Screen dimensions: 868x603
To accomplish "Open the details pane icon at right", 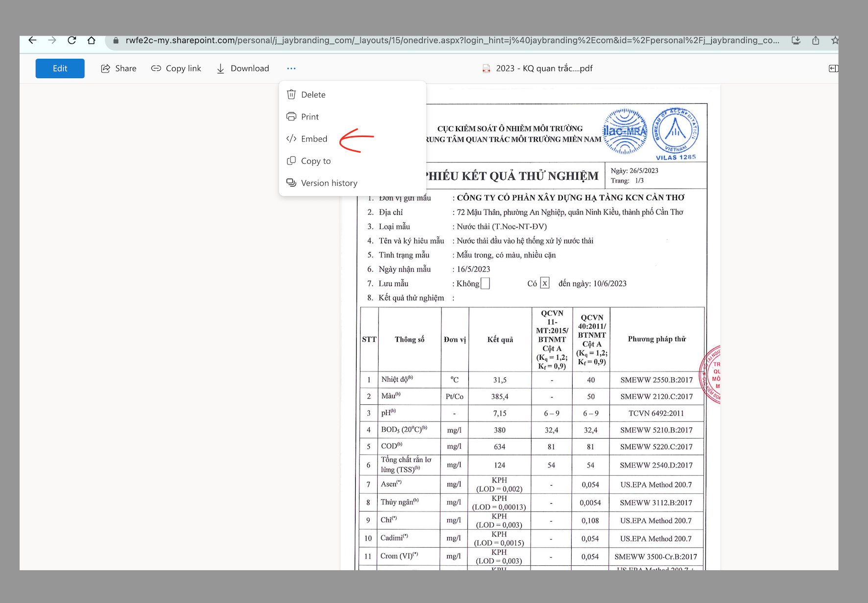I will (x=833, y=69).
